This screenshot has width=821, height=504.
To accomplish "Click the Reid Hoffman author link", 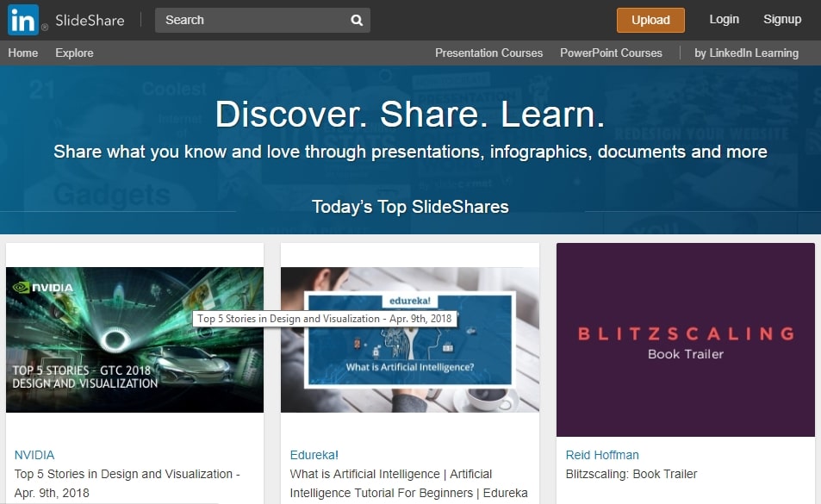I will [x=602, y=455].
